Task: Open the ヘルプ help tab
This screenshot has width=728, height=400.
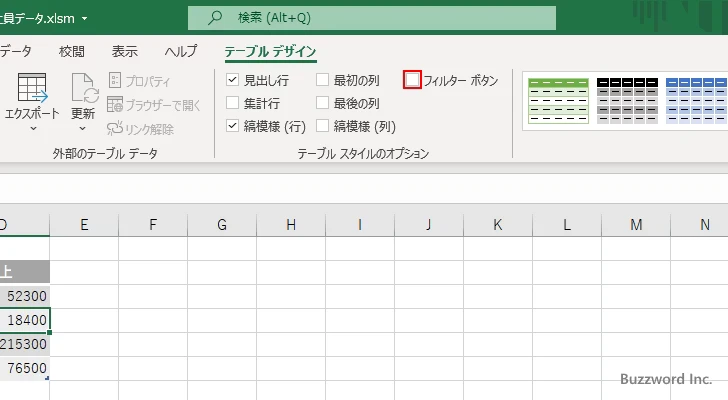Action: point(181,51)
